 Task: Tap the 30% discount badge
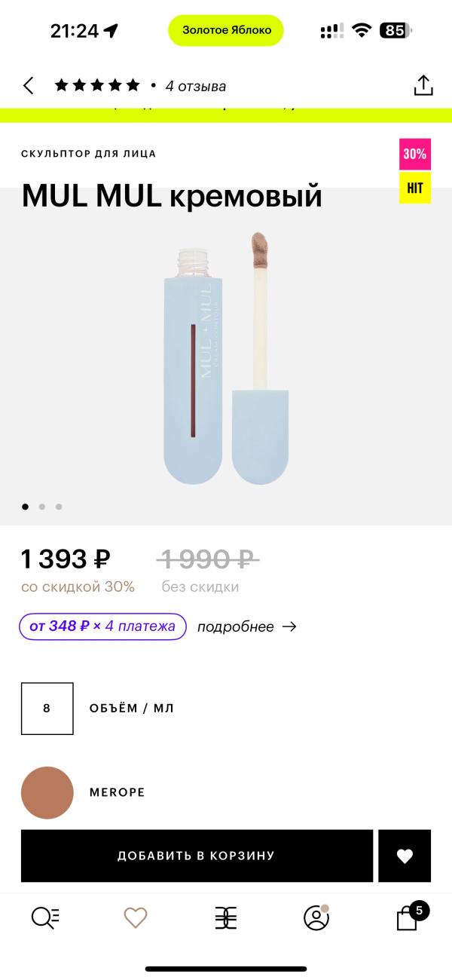click(x=415, y=154)
